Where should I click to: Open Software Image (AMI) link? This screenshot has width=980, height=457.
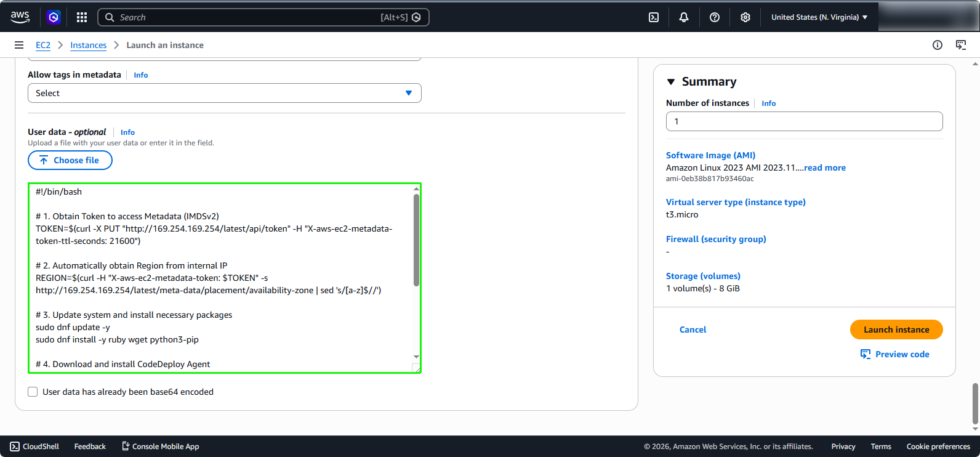point(710,155)
